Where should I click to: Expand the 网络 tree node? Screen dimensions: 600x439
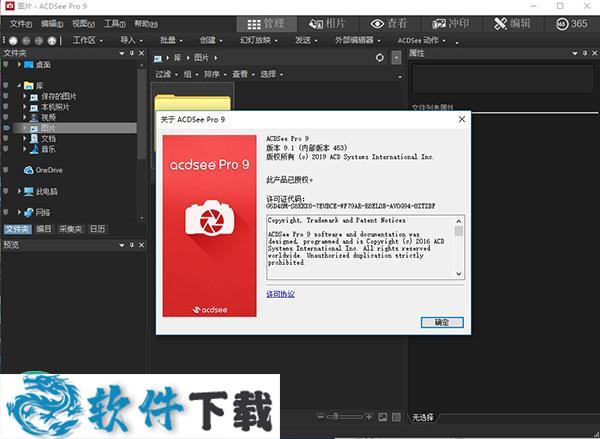[x=19, y=212]
